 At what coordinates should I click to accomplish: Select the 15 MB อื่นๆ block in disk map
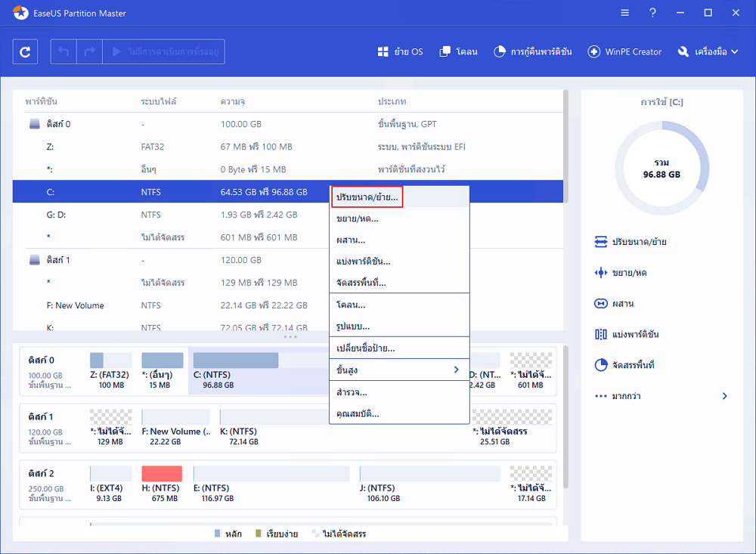tap(162, 371)
